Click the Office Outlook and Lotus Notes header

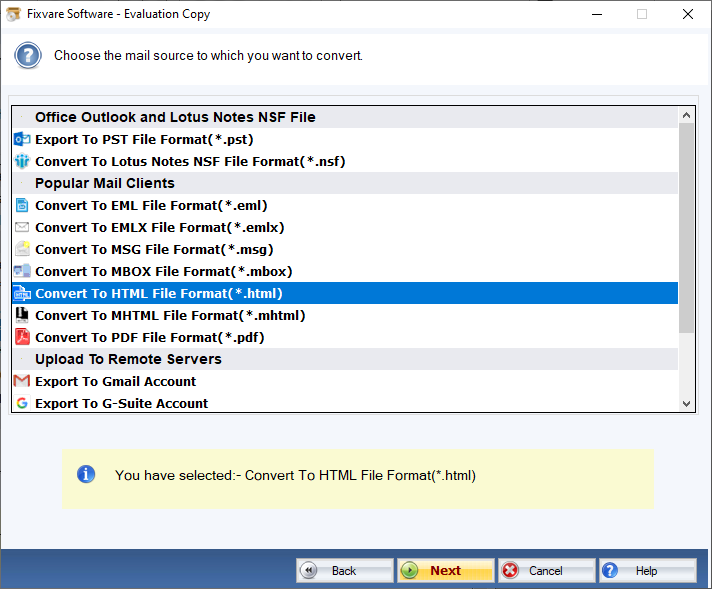coord(345,117)
